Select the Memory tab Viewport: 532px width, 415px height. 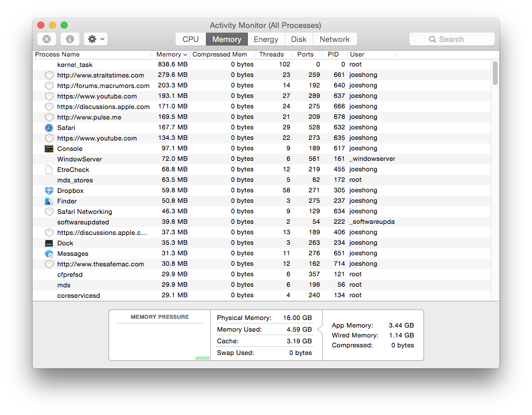[227, 39]
